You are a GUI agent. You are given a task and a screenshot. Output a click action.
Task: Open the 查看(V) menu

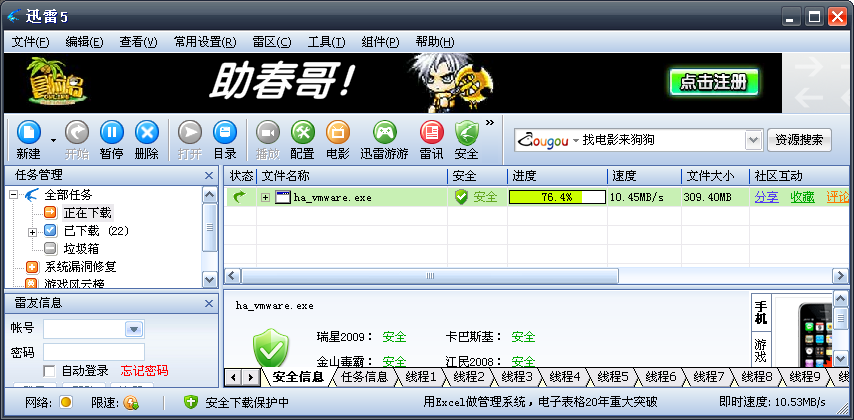point(138,42)
